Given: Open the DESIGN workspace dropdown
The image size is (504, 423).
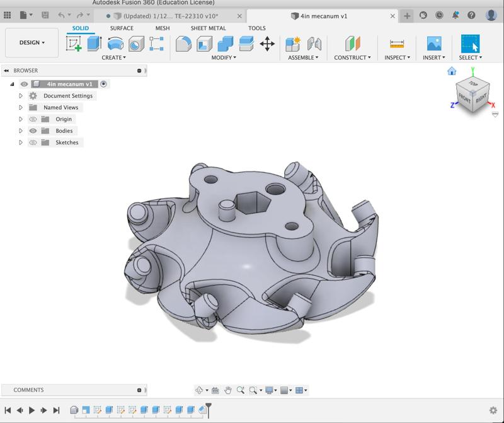Looking at the screenshot, I should pos(31,43).
